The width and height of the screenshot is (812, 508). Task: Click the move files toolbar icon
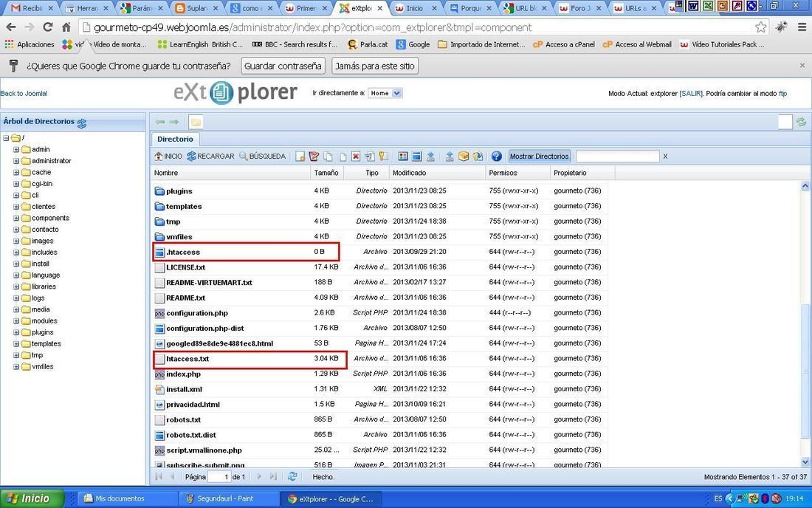343,157
